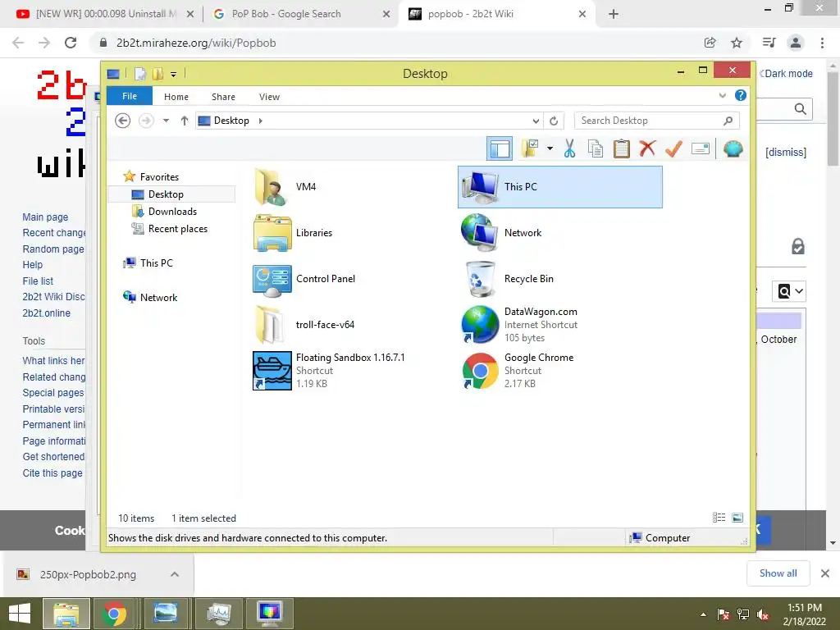Screen dimensions: 840x630
Task: Click the dismiss link on wiki
Action: pos(786,152)
